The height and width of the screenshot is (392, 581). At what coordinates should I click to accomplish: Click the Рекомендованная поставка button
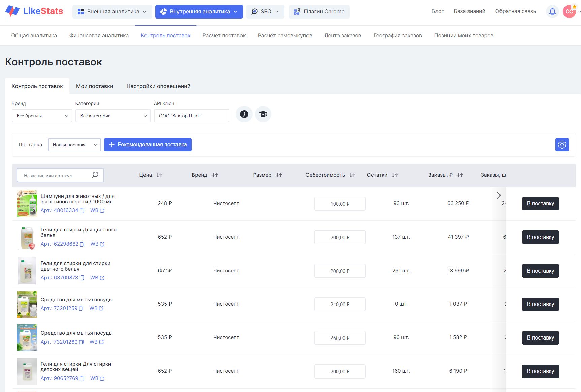(148, 145)
